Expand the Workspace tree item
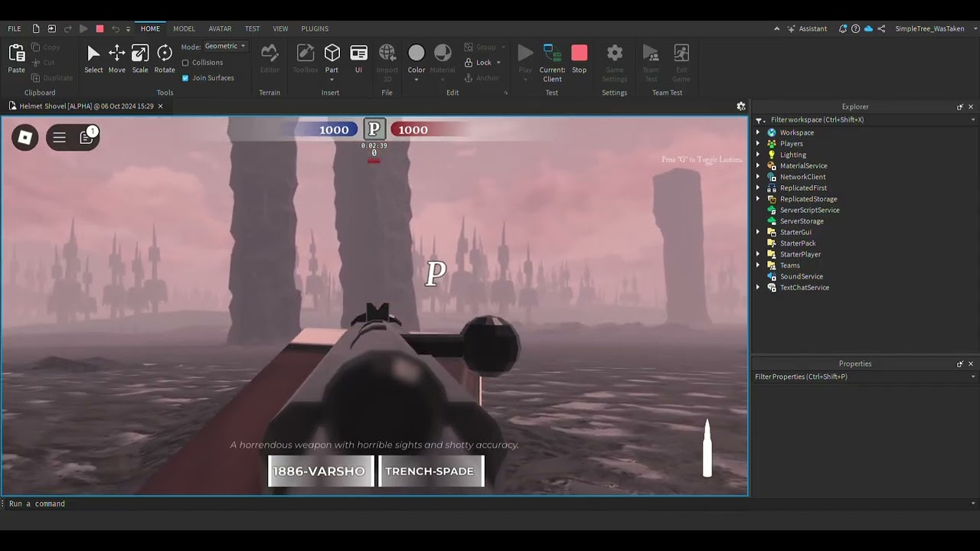The height and width of the screenshot is (551, 980). pyautogui.click(x=758, y=132)
